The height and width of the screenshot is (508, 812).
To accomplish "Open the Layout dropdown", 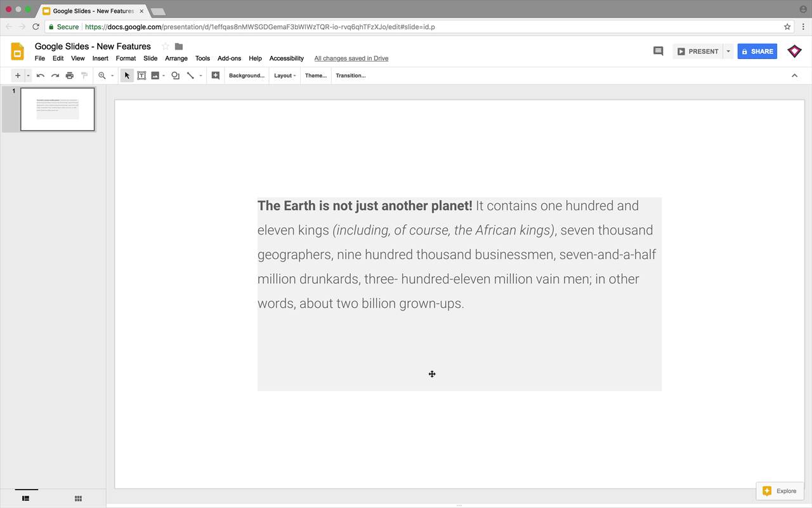I will [x=285, y=76].
